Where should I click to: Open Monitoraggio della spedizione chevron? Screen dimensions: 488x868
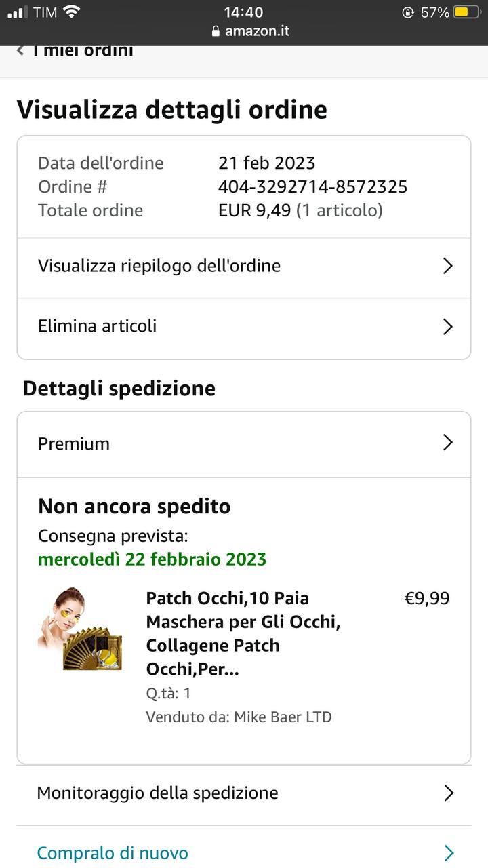[x=448, y=793]
